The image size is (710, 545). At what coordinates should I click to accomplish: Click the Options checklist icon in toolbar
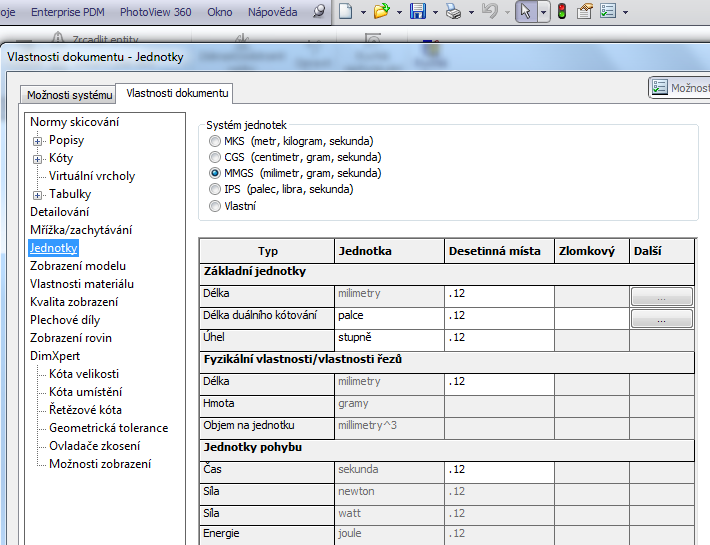(608, 11)
